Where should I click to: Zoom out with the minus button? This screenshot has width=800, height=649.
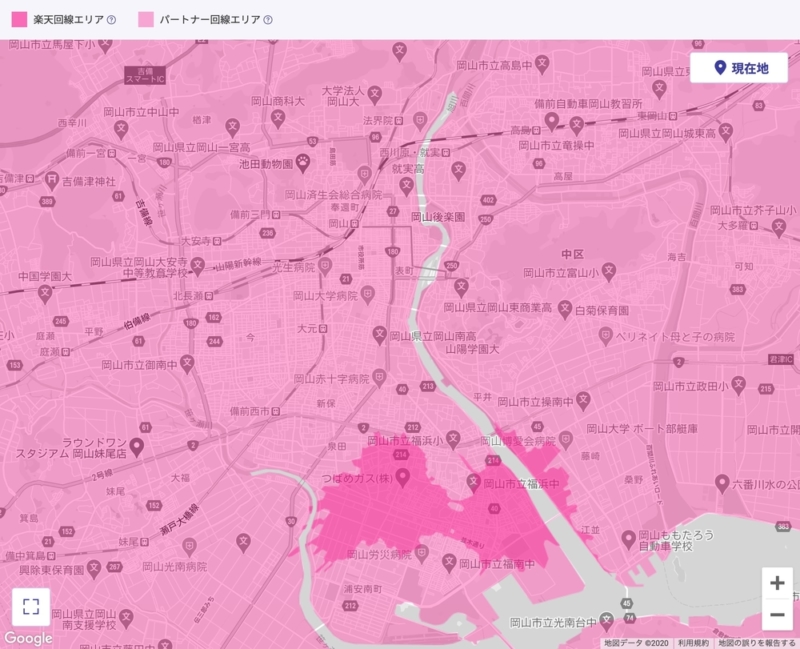click(x=777, y=615)
